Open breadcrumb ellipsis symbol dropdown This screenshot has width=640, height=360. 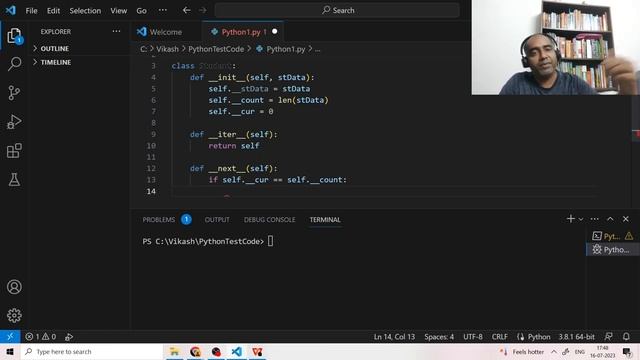[318, 49]
